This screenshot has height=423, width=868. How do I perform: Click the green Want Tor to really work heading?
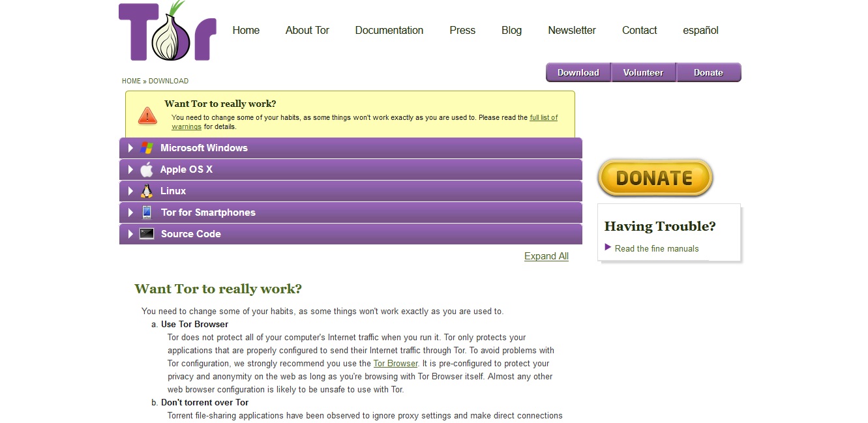point(218,289)
